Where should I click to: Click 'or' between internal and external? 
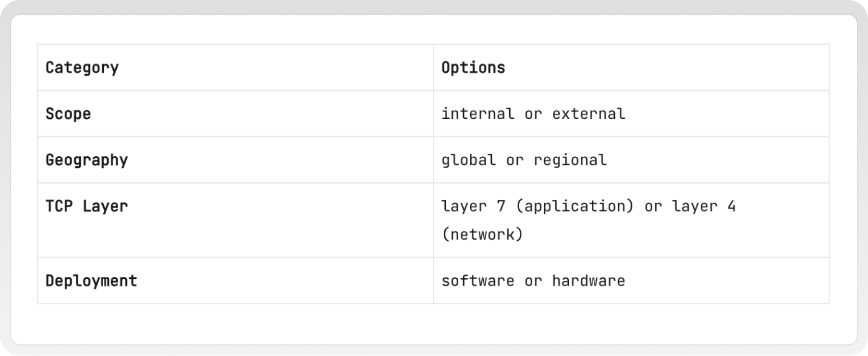533,115
